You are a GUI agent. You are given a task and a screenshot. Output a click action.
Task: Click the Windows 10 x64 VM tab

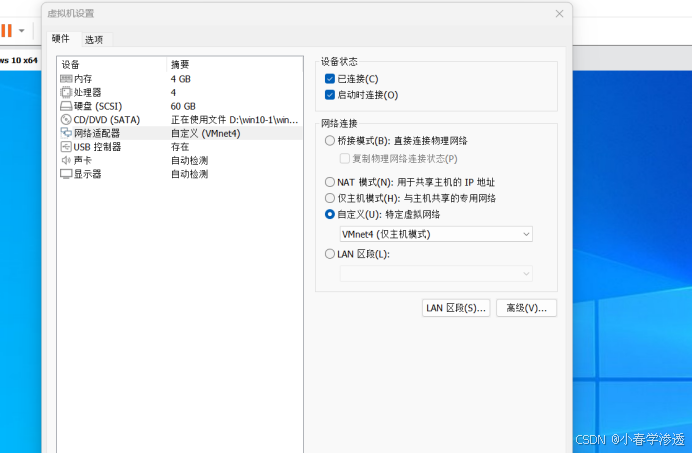pos(19,60)
